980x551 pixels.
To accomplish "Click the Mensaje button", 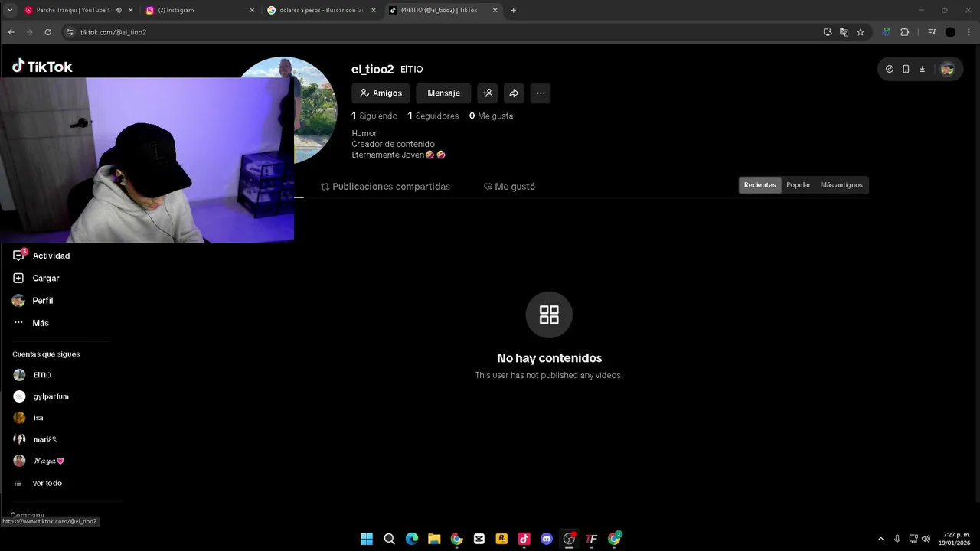I will click(443, 93).
